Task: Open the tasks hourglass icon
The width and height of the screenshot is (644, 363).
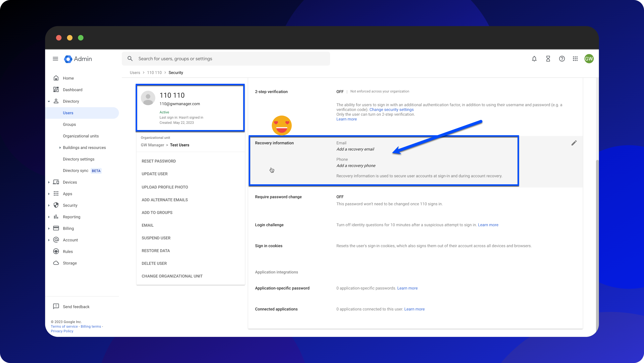Action: [x=548, y=59]
